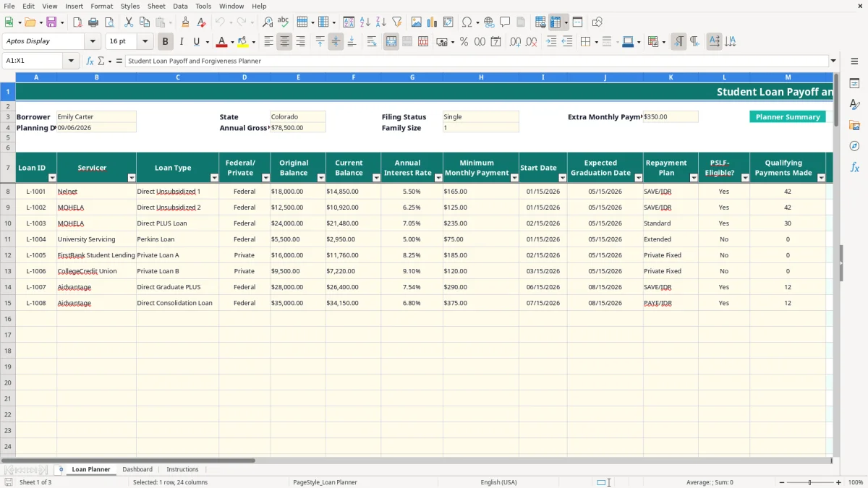Toggle Bold formatting
The width and height of the screenshot is (868, 488).
[165, 42]
